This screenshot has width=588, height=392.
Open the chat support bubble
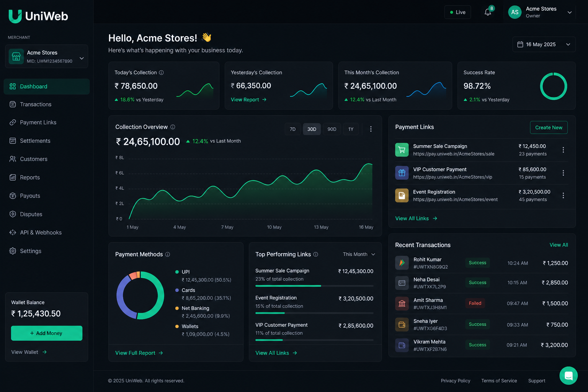pyautogui.click(x=568, y=376)
